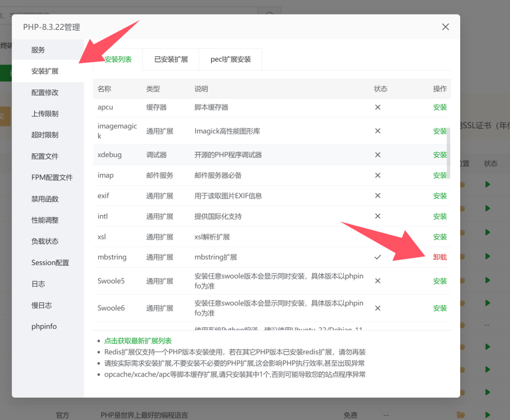This screenshot has height=420, width=510.
Task: Click the 名称 column header
Action: (105, 89)
